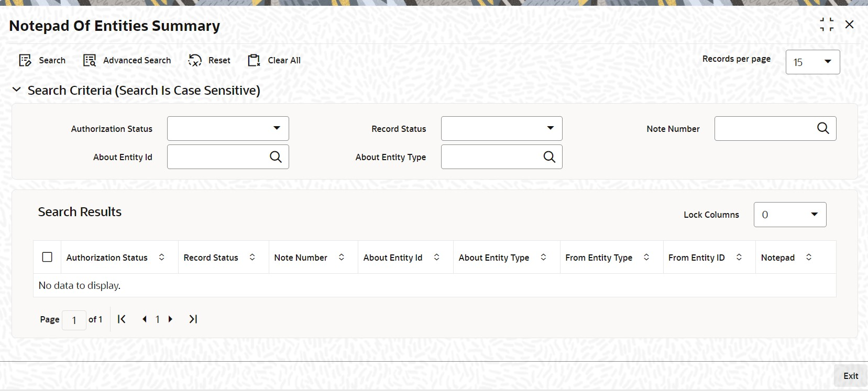Screen dimensions: 868x391
Task: Click the Reset circular arrow icon
Action: pyautogui.click(x=195, y=61)
